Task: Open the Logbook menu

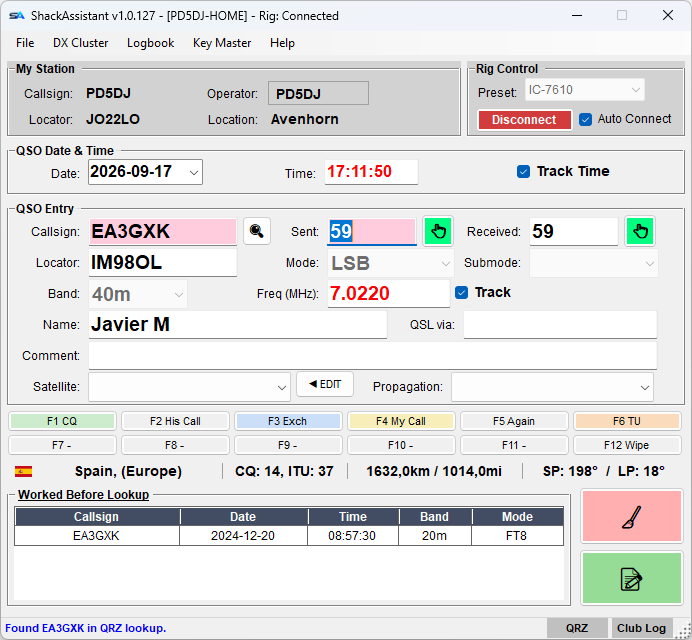Action: pos(150,43)
